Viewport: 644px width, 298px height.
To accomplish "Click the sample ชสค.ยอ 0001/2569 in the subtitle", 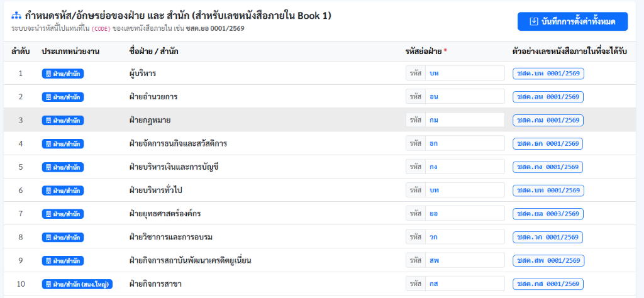I will pos(215,29).
